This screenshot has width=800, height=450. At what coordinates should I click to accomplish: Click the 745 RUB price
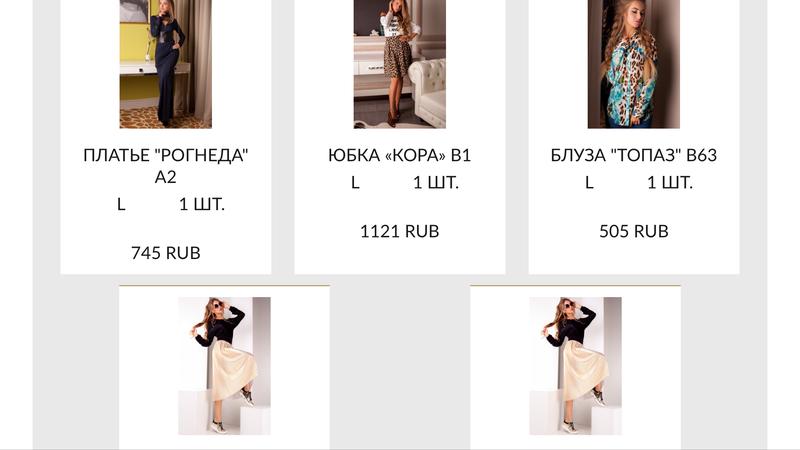point(166,253)
